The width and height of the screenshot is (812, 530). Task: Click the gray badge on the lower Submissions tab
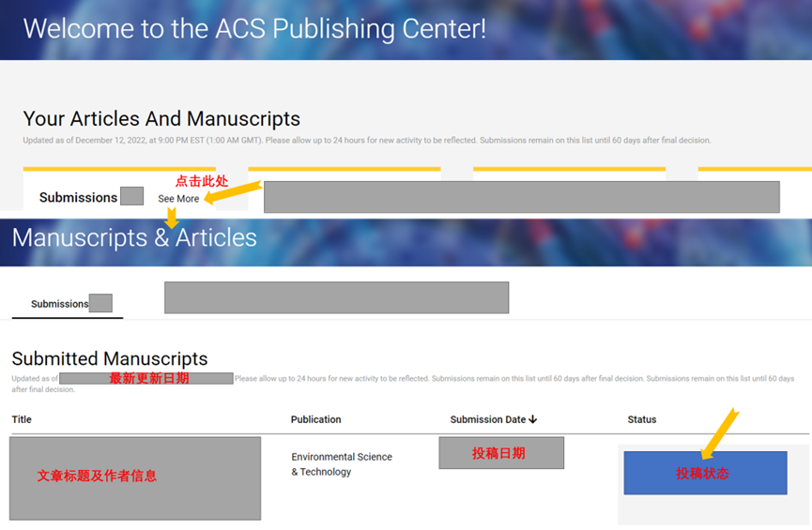[100, 303]
